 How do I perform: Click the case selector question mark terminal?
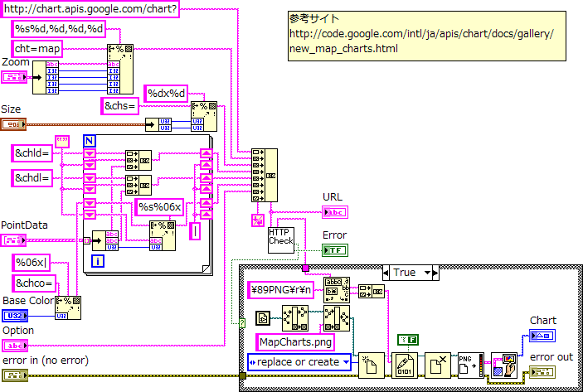pos(242,322)
